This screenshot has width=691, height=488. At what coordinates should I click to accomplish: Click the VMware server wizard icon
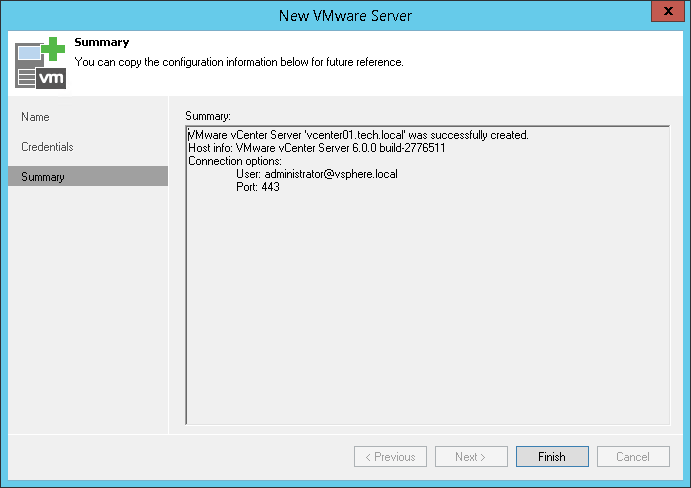point(39,64)
